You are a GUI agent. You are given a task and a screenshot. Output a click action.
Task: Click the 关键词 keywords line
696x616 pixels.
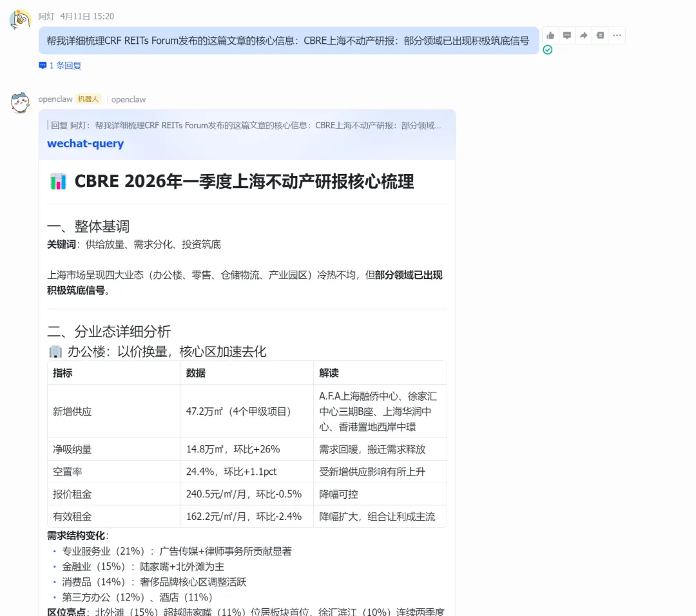134,245
